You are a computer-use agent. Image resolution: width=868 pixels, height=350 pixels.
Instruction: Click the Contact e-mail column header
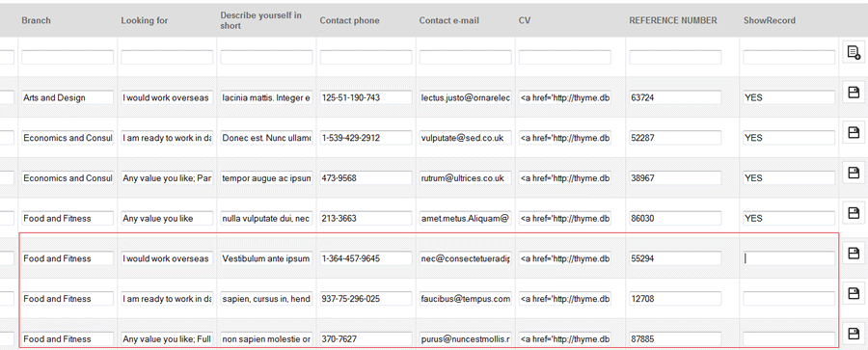click(448, 20)
